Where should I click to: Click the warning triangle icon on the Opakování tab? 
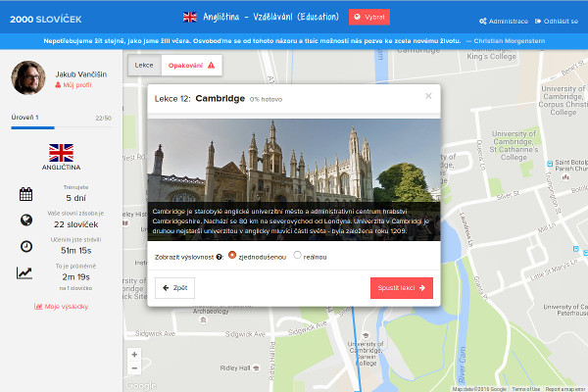click(x=211, y=66)
